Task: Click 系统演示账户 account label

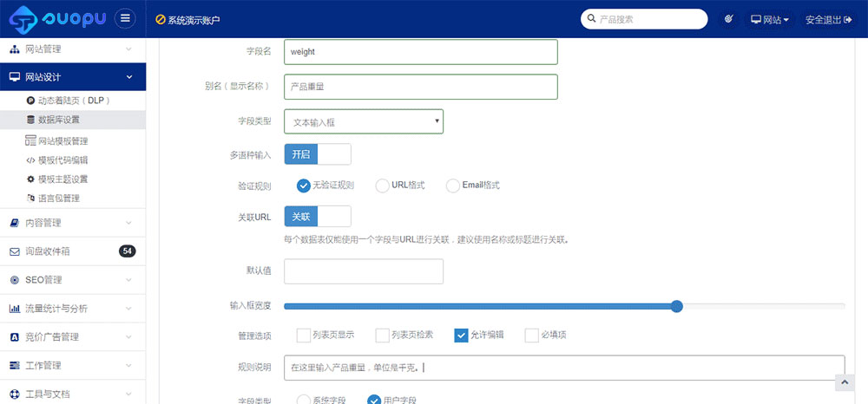Action: (x=194, y=20)
